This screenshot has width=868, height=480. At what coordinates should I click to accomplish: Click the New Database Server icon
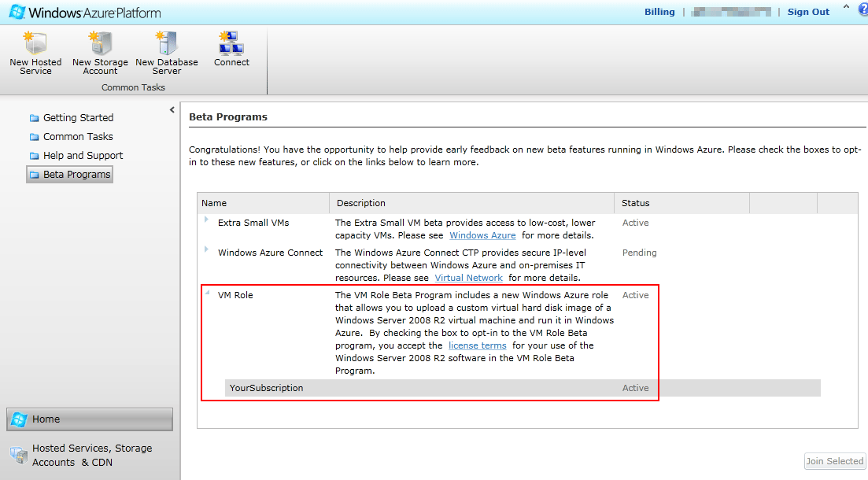click(166, 42)
